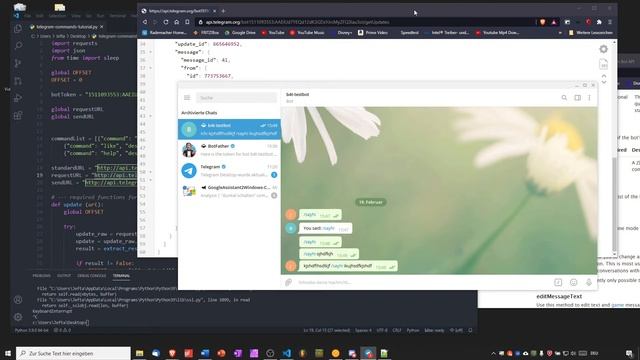Image resolution: width=640 pixels, height=360 pixels.
Task: Open the Windows notification center
Action: pyautogui.click(x=629, y=353)
